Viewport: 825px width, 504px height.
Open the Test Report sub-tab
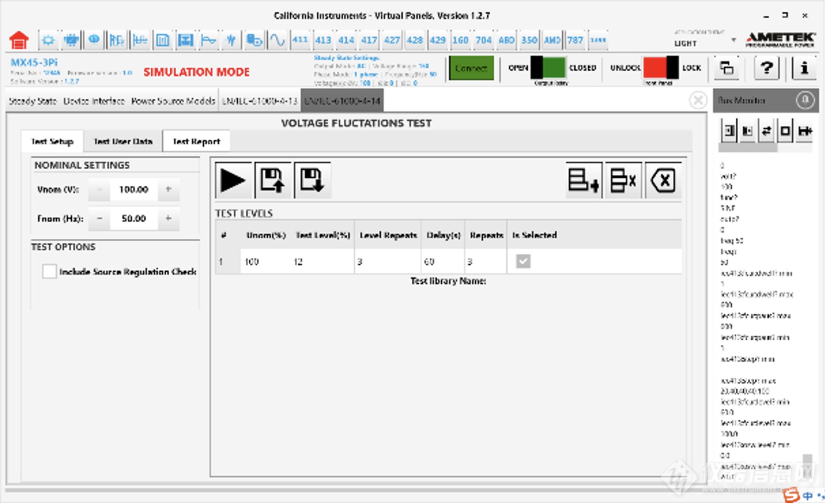[196, 141]
